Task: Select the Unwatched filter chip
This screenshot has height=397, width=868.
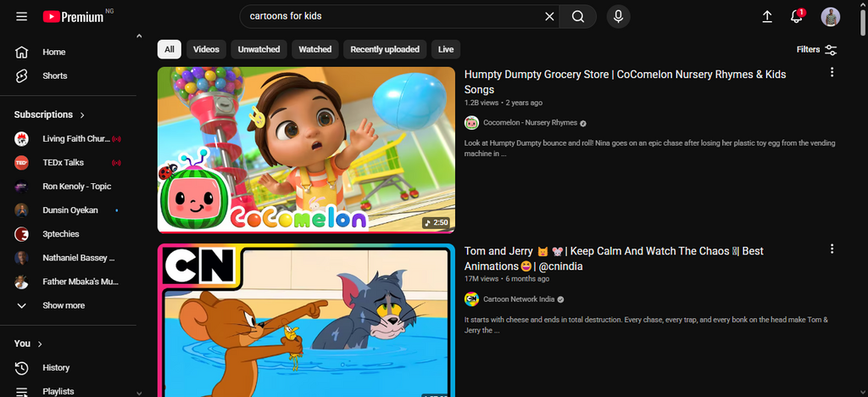Action: pyautogui.click(x=259, y=49)
